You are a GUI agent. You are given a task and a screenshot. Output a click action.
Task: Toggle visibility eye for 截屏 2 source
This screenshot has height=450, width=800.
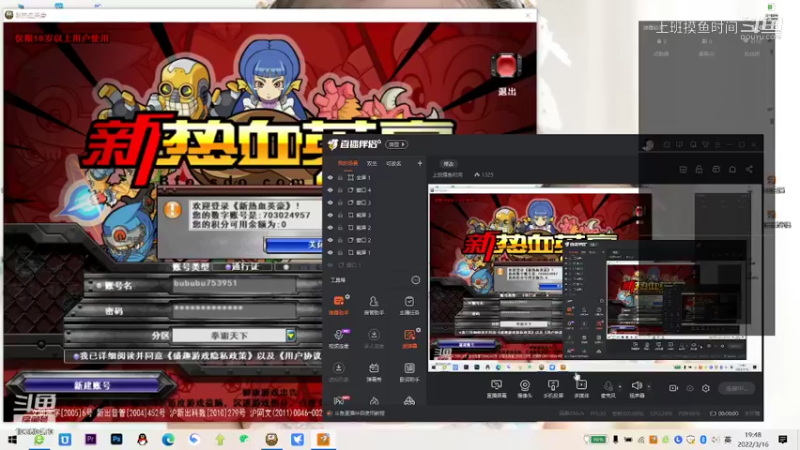tap(330, 228)
